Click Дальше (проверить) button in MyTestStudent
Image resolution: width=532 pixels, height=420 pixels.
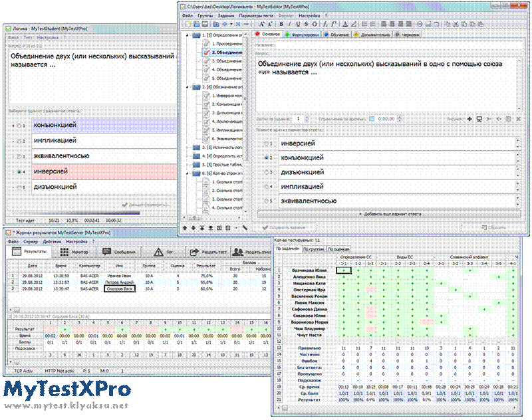146,205
